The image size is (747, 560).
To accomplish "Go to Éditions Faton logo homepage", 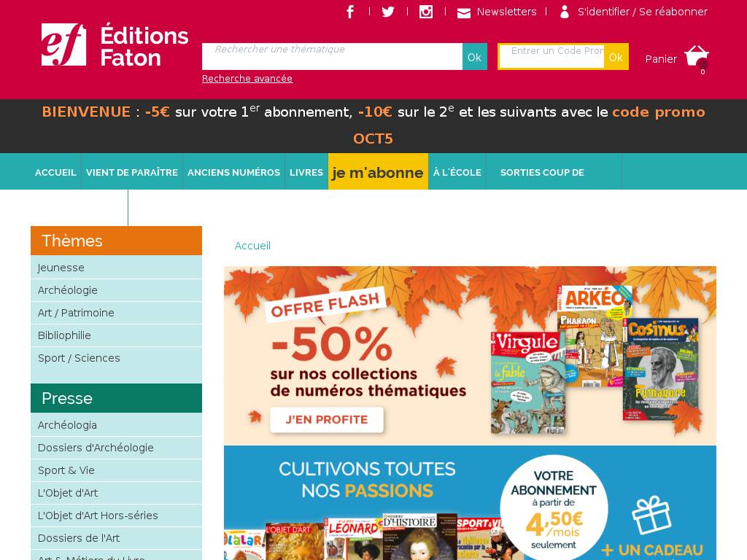I will click(115, 44).
